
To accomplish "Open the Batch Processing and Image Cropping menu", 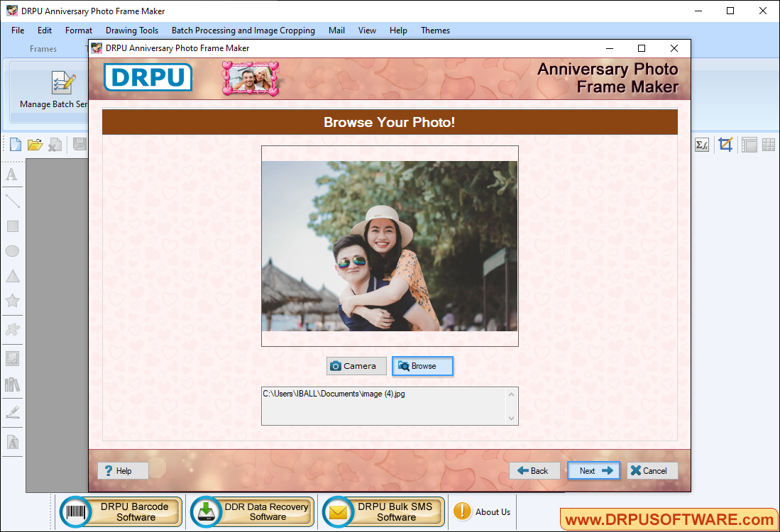I will pos(243,31).
